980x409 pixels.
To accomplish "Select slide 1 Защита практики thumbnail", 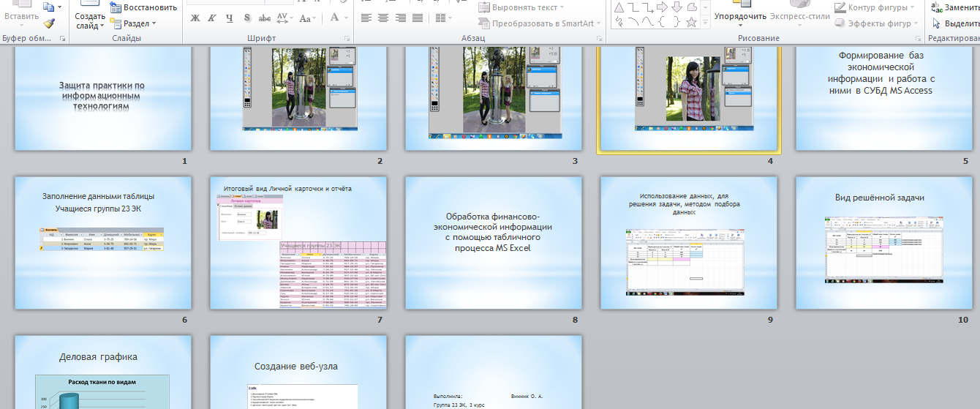I will point(103,99).
